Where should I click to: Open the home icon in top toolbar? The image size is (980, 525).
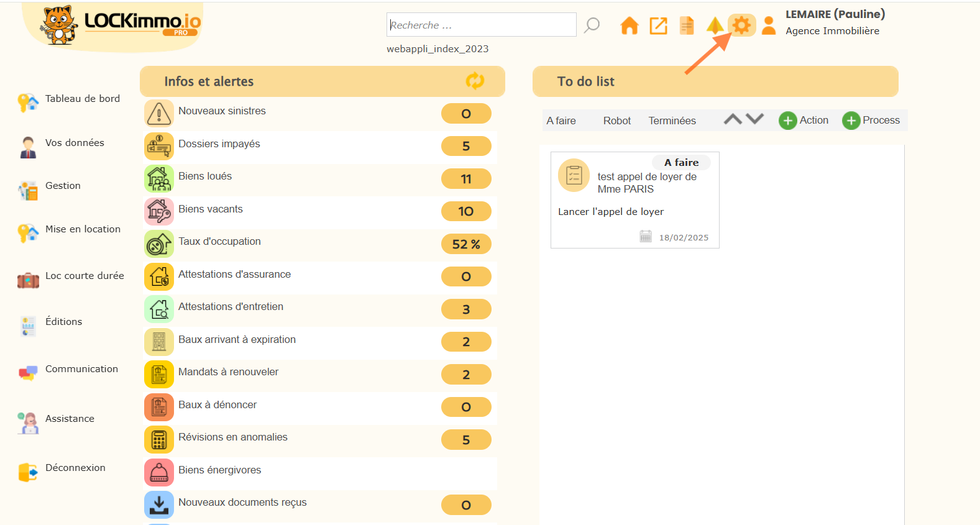629,25
